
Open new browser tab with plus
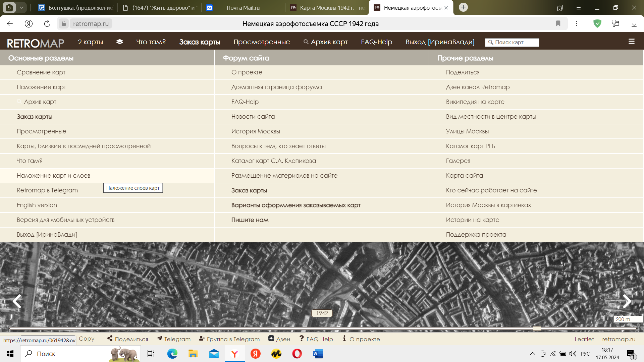point(463,7)
